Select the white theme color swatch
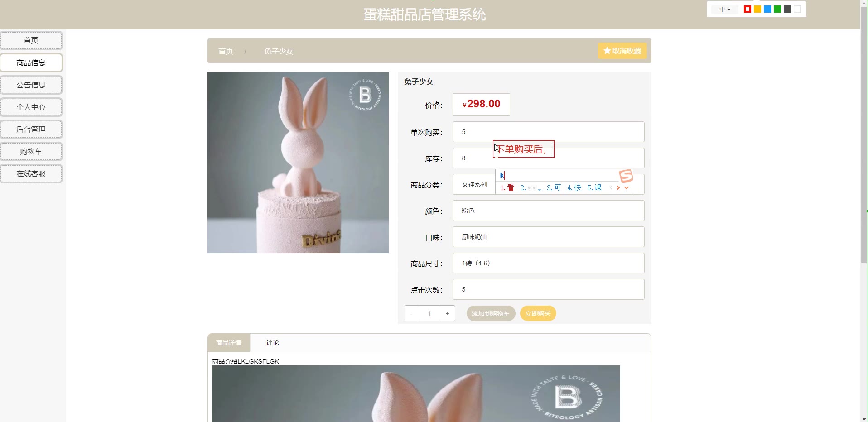The height and width of the screenshot is (422, 868). pos(797,9)
